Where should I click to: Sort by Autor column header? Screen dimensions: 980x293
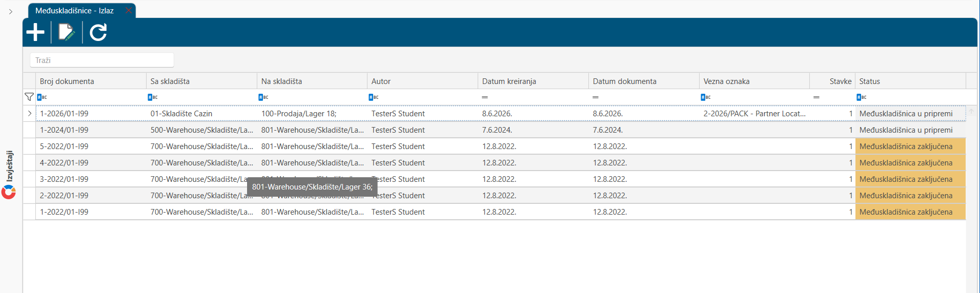[x=422, y=81]
